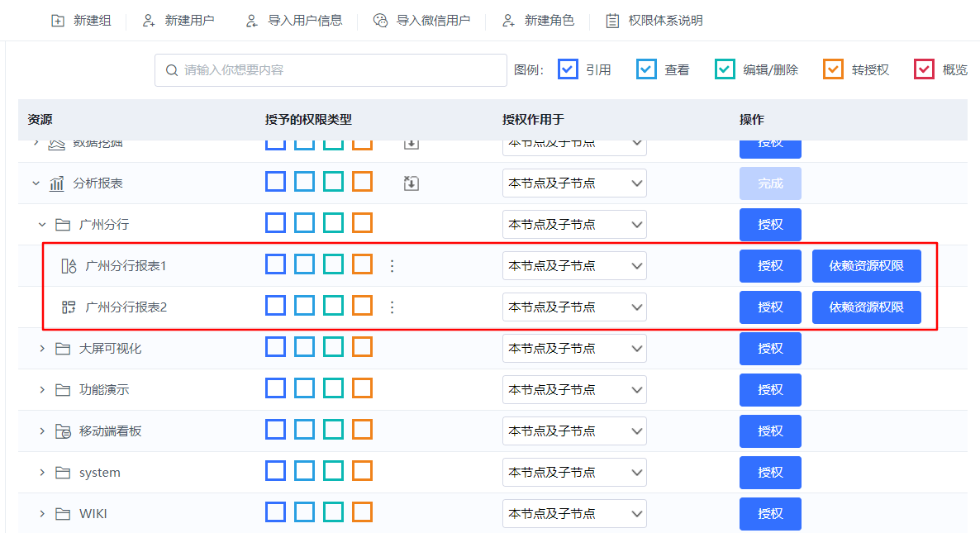This screenshot has height=533, width=980.
Task: Collapse the 分析报表 tree node
Action: (36, 183)
